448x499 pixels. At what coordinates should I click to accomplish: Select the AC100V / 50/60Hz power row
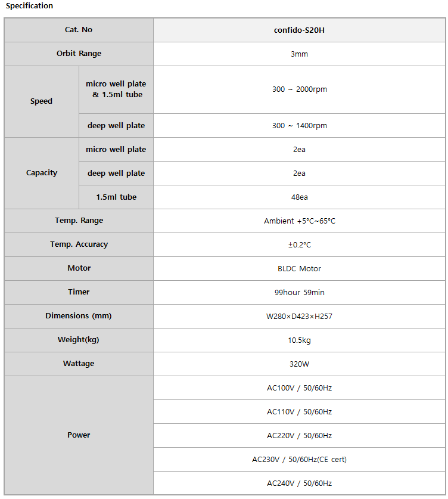point(299,388)
